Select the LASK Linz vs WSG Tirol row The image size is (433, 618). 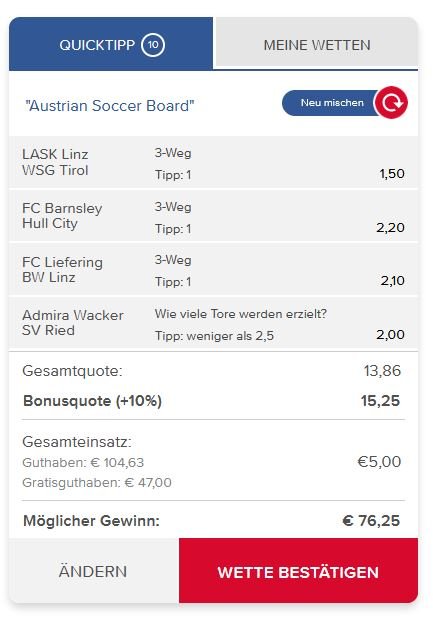pos(213,162)
